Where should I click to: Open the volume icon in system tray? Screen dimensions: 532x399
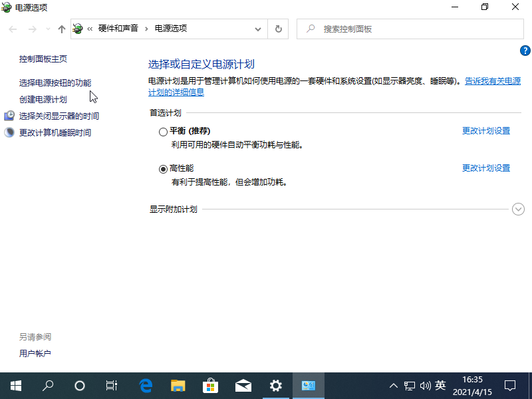click(x=425, y=386)
